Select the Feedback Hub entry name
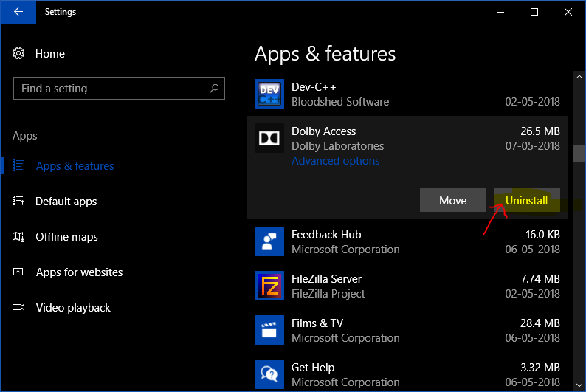 point(326,235)
